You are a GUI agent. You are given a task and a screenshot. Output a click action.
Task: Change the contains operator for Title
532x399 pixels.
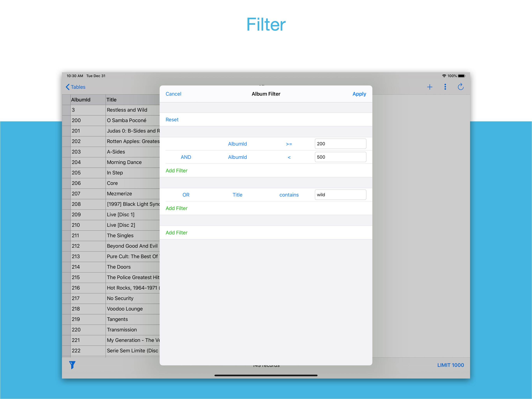pyautogui.click(x=289, y=195)
